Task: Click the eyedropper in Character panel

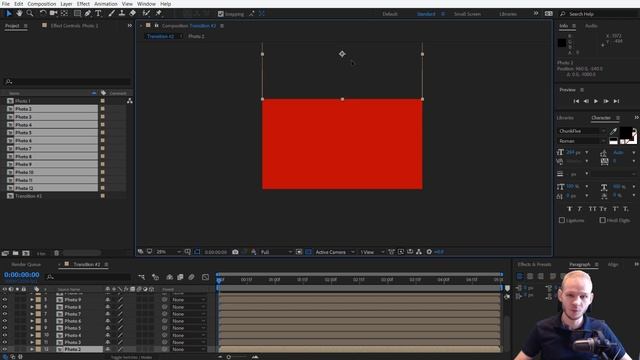Action: click(x=613, y=131)
